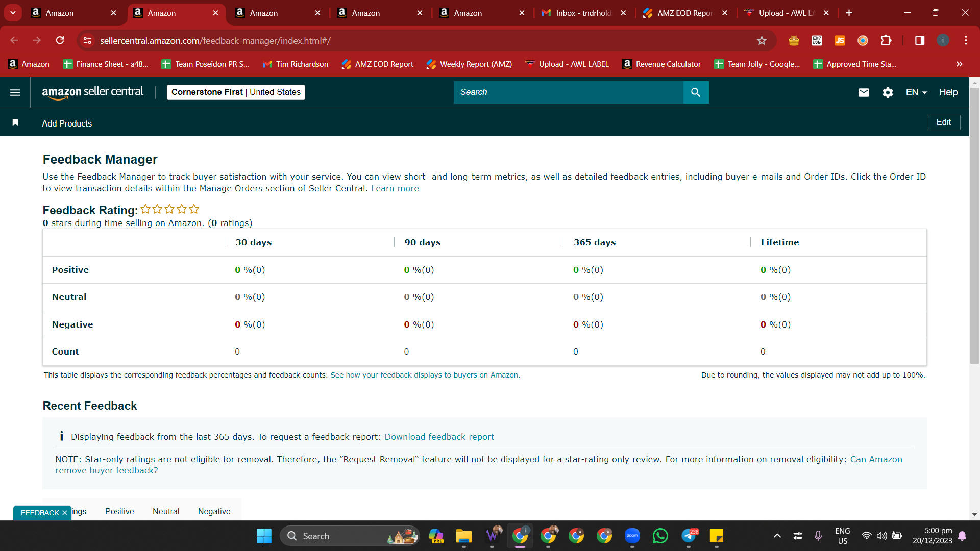Show more bookmarks with double chevron

coord(959,64)
